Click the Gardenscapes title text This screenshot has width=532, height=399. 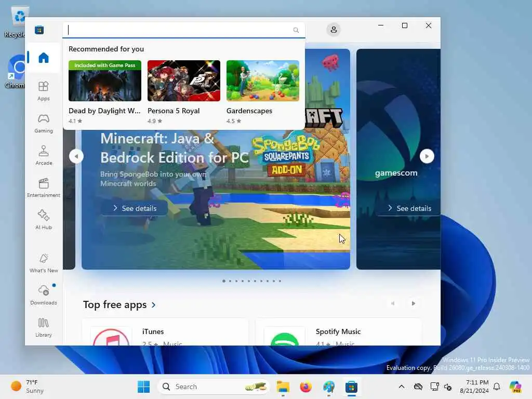(249, 111)
